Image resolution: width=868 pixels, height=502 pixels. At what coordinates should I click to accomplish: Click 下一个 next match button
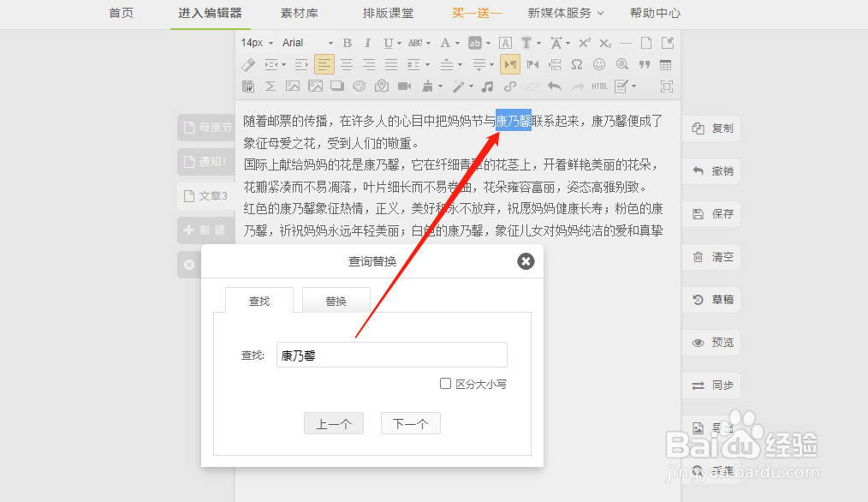tap(411, 424)
